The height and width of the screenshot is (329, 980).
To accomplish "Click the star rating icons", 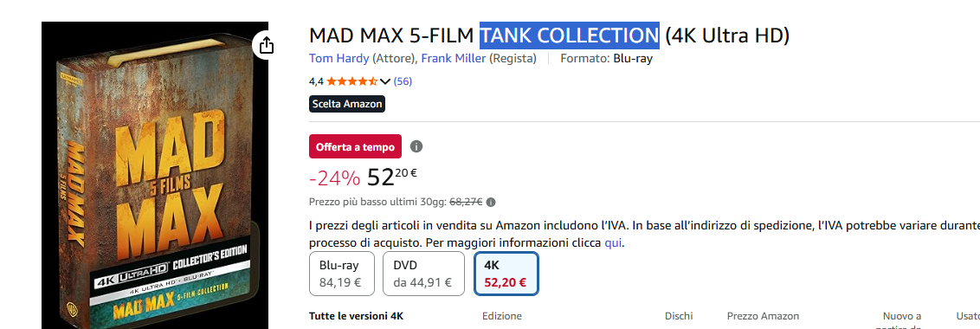I will 351,81.
